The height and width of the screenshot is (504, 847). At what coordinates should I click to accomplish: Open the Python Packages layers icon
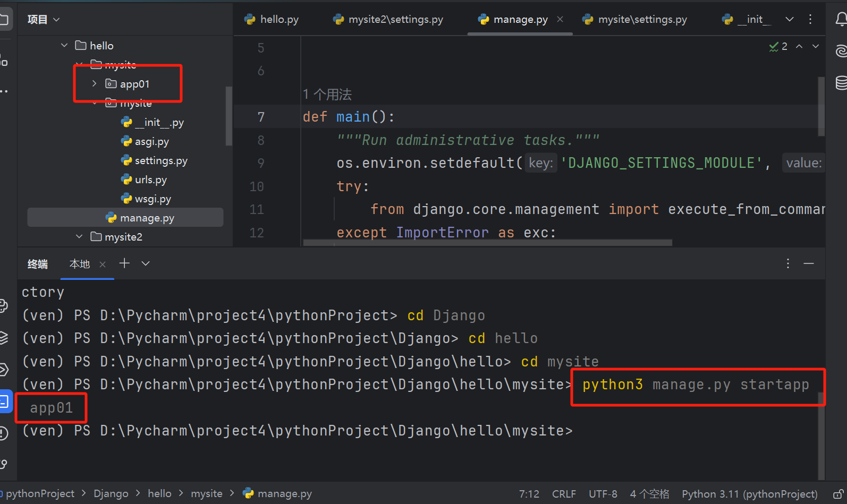click(4, 338)
